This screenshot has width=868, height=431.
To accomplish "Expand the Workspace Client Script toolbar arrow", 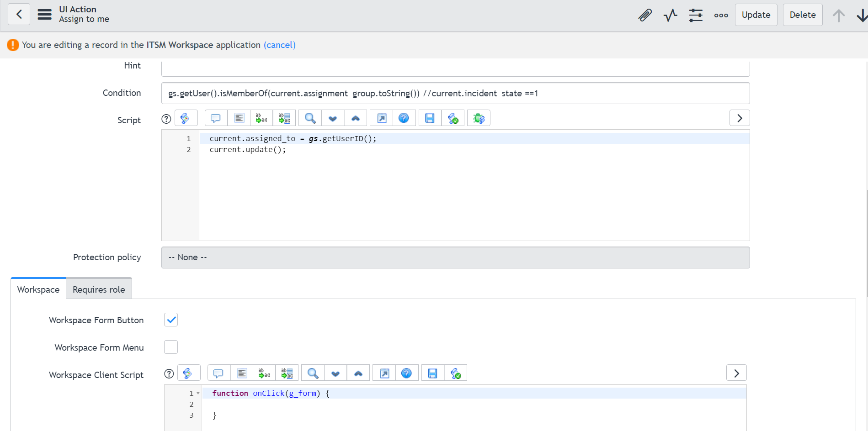I will click(736, 373).
